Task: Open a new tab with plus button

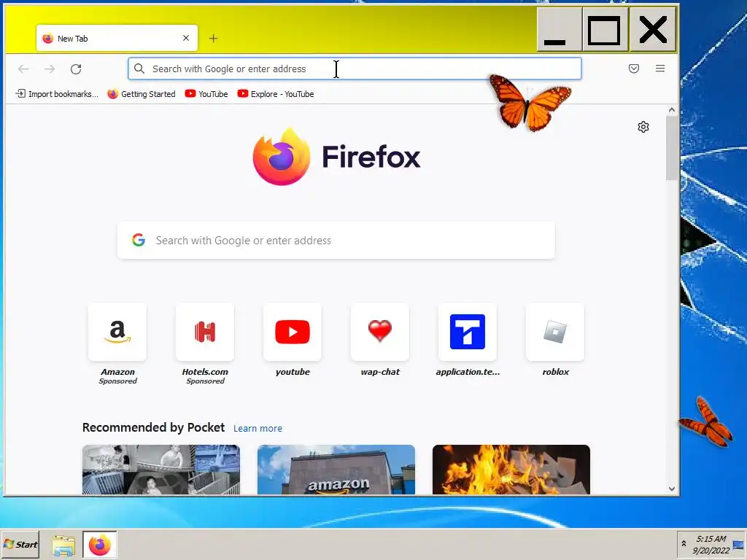Action: point(214,38)
